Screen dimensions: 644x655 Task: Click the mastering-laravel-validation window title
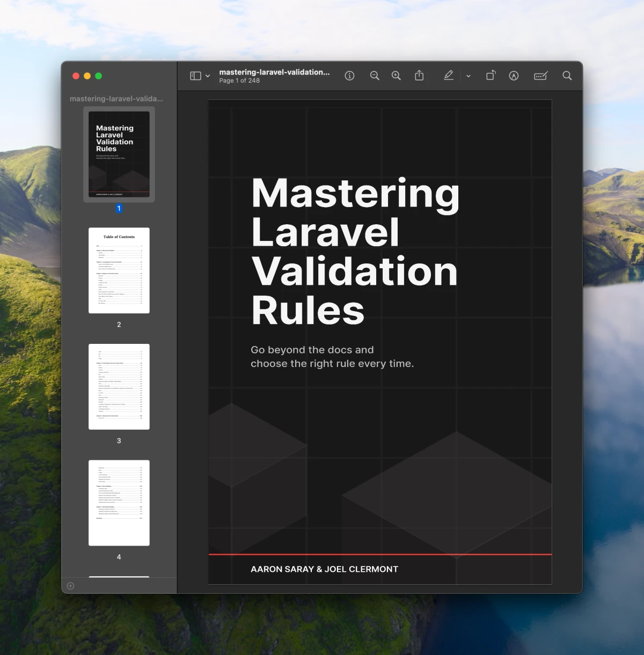point(274,72)
